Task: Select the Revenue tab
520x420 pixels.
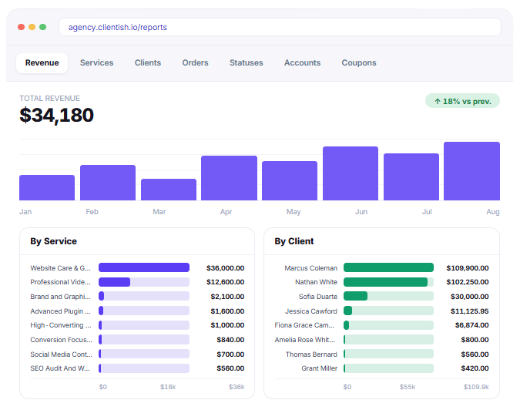Action: [x=42, y=62]
